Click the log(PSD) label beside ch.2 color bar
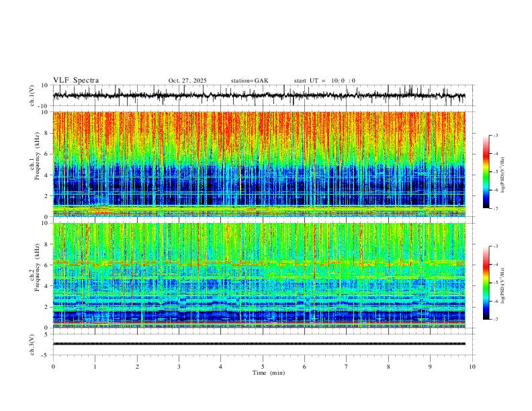532x411 pixels. tap(503, 285)
